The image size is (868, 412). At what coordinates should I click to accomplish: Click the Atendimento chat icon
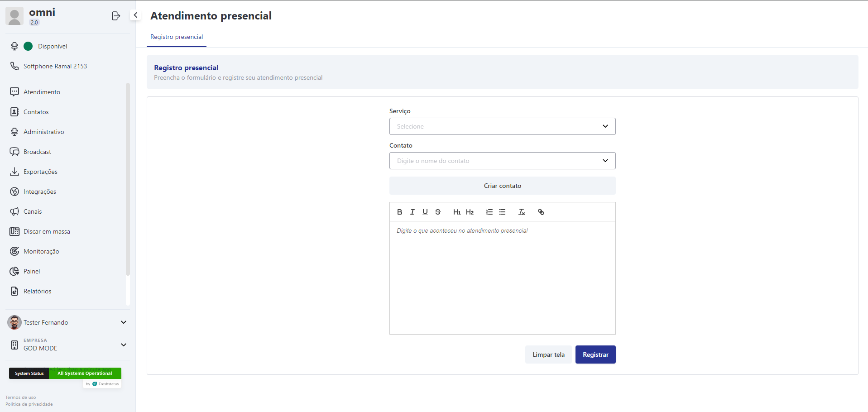tap(14, 92)
